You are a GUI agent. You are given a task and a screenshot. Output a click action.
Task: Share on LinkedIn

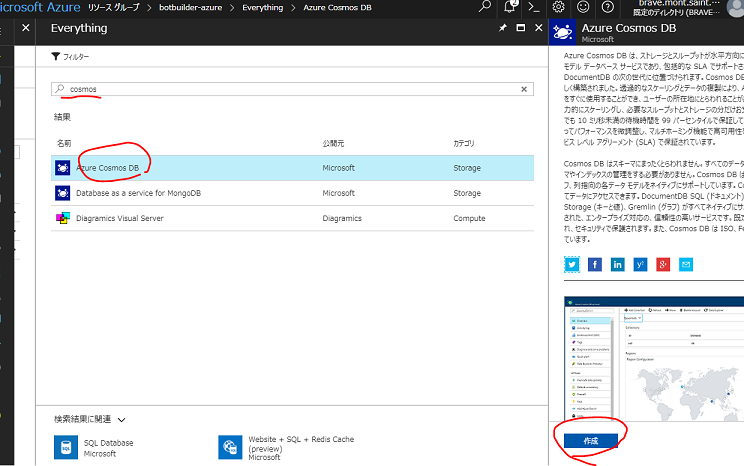[x=617, y=265]
